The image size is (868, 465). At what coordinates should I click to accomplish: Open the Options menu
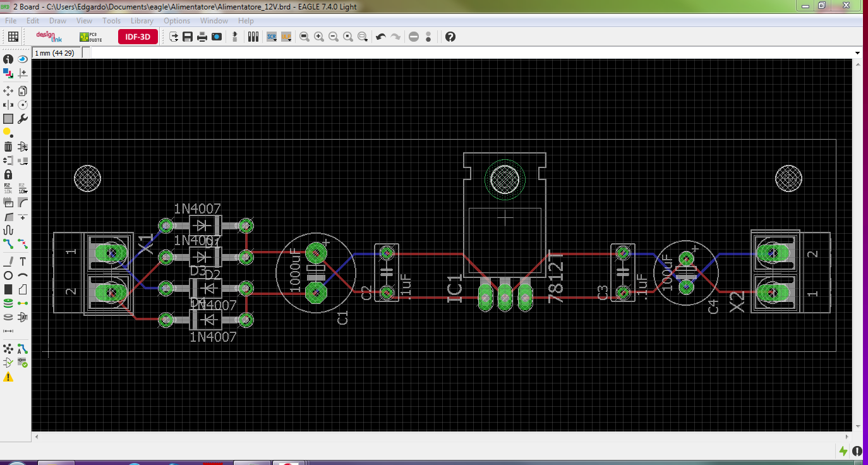177,21
